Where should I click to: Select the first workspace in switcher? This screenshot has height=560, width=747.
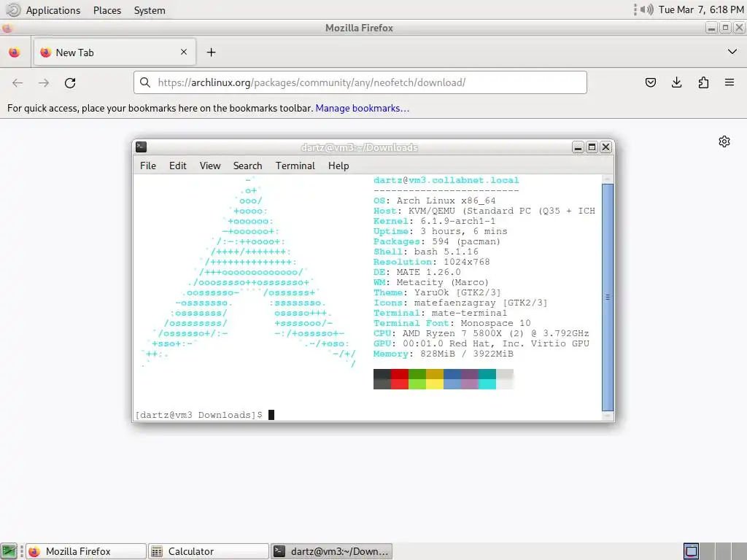coord(692,551)
